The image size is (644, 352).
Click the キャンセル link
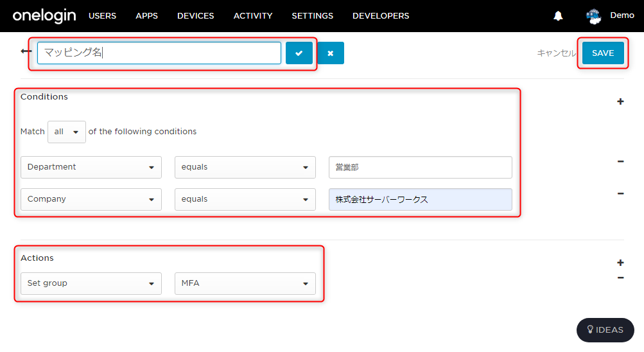pyautogui.click(x=557, y=53)
